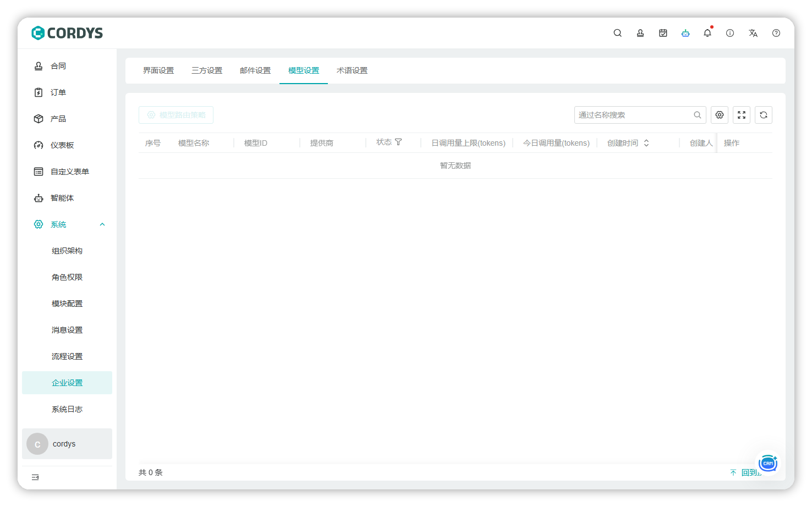Viewport: 812px width, 507px height.
Task: Click the CORDYS logo
Action: click(x=67, y=33)
